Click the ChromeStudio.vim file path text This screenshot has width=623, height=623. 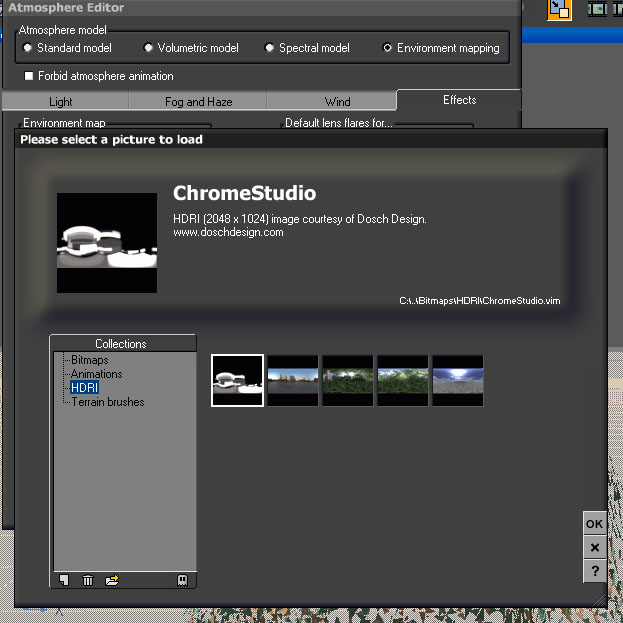tap(480, 301)
